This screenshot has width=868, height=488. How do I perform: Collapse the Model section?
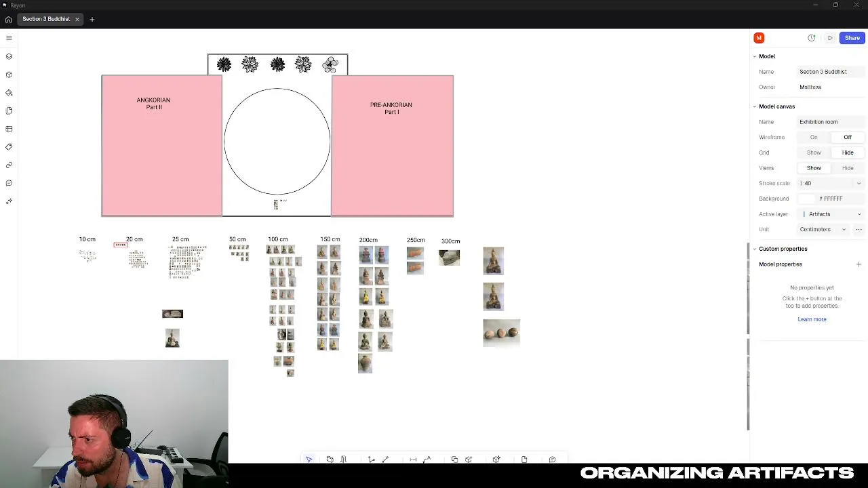point(755,56)
